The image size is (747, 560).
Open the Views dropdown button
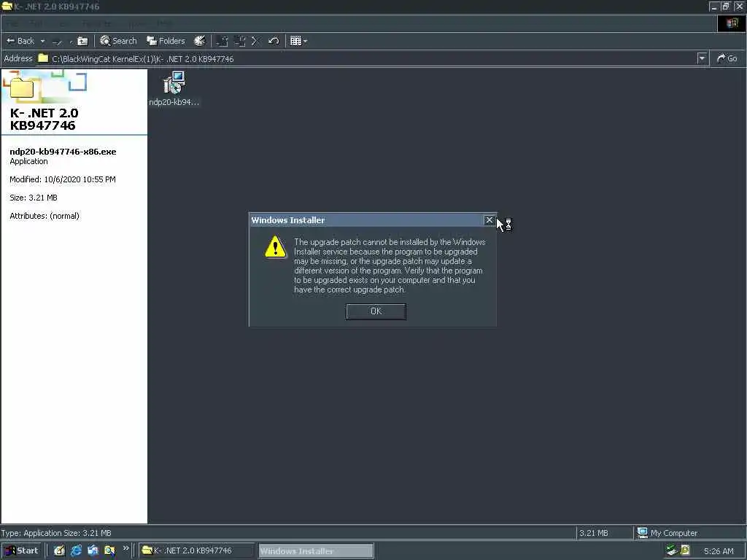point(298,41)
